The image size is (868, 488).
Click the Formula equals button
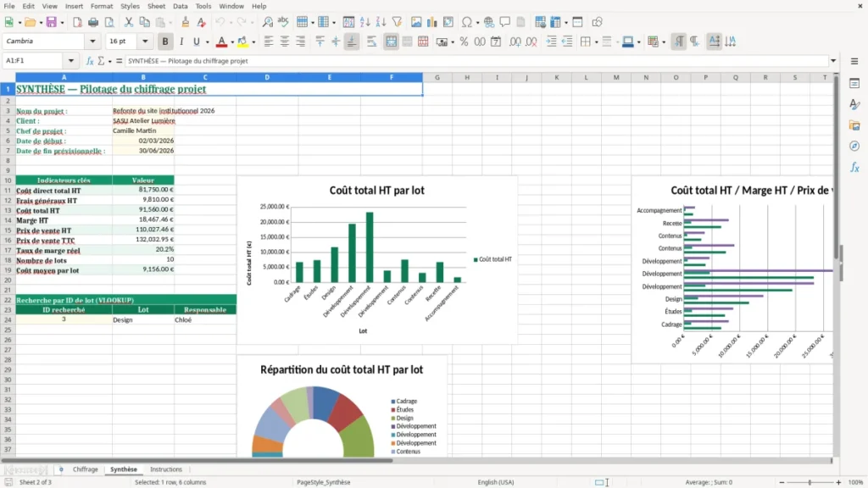[x=119, y=61]
